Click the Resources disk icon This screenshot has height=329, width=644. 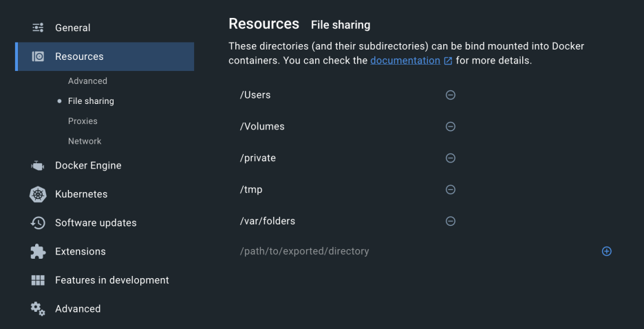pos(38,56)
